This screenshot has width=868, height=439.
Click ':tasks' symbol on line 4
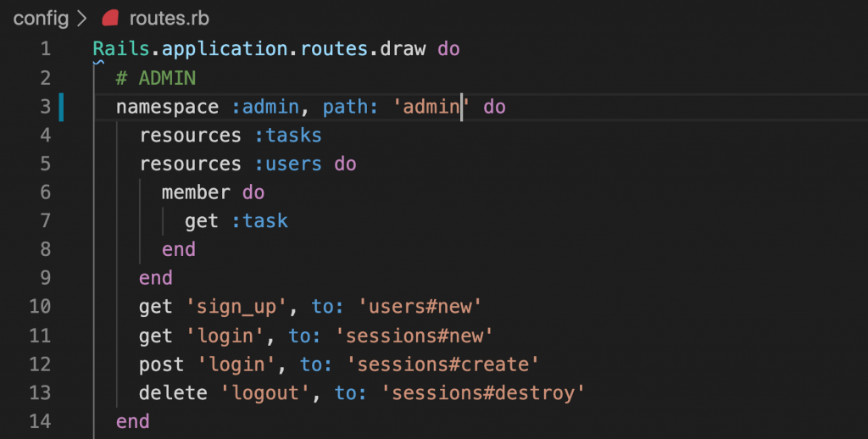coord(288,135)
